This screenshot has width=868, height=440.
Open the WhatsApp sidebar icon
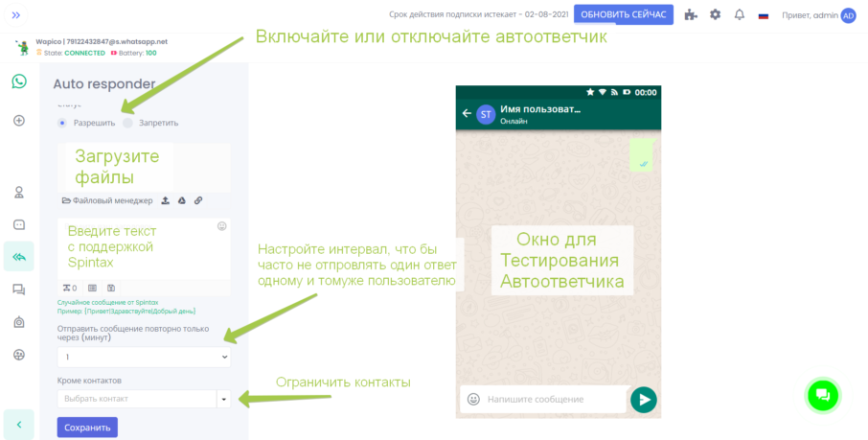tap(19, 81)
